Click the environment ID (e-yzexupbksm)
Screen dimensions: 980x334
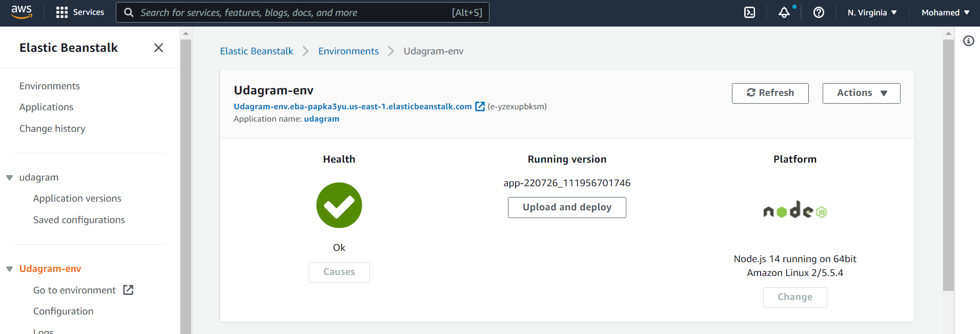(x=517, y=106)
